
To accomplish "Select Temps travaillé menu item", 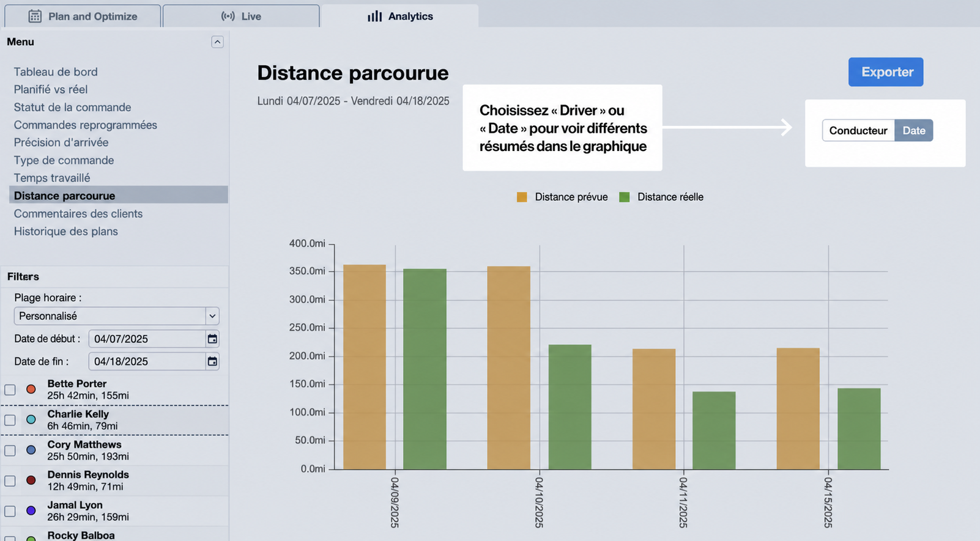I will point(52,178).
